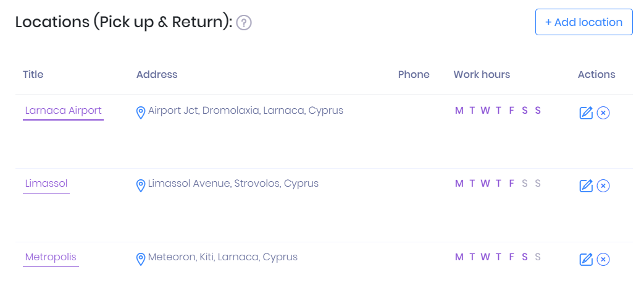644x285 pixels.
Task: Open edit for Metropolis location
Action: click(586, 259)
